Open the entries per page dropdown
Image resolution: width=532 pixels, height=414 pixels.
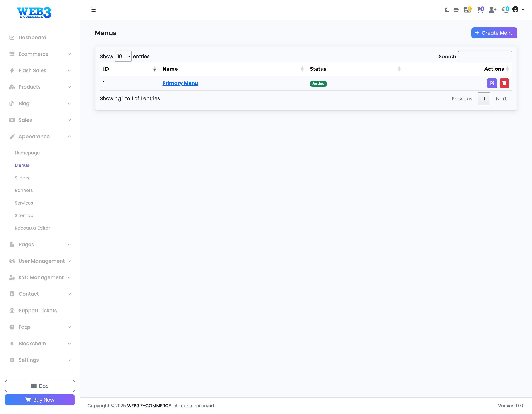pos(123,56)
